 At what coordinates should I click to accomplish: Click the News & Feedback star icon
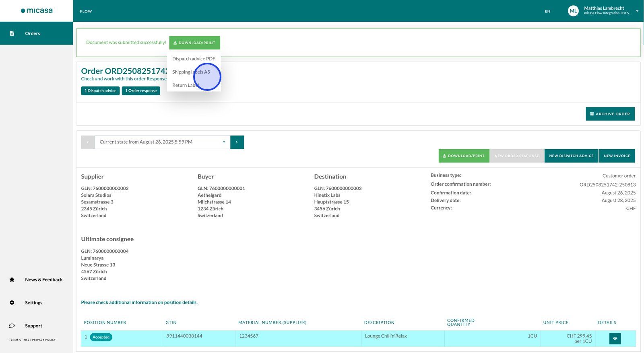click(x=12, y=279)
